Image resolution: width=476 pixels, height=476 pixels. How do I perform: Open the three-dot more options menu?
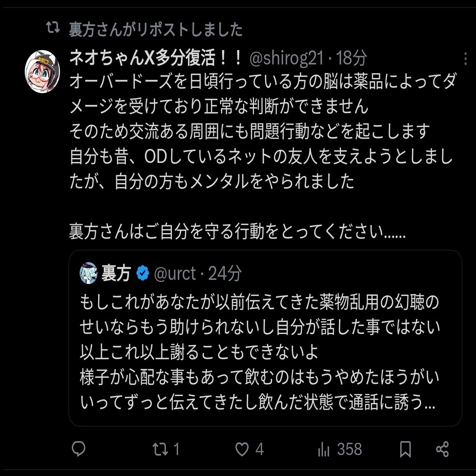(465, 59)
